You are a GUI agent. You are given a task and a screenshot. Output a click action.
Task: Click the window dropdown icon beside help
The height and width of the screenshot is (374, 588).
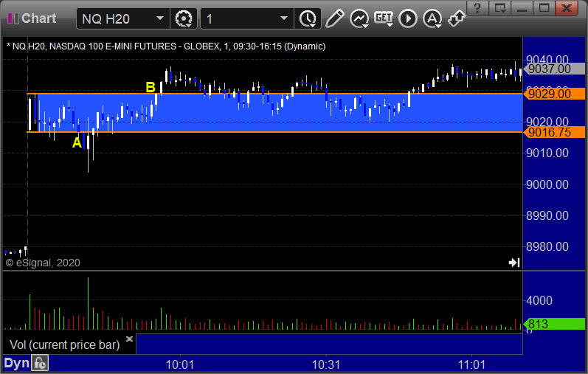click(x=500, y=7)
